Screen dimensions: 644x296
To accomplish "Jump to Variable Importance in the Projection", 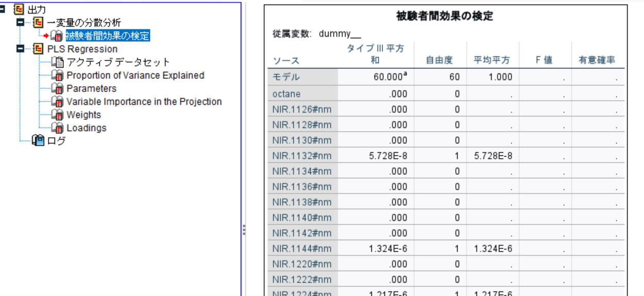I will [144, 102].
